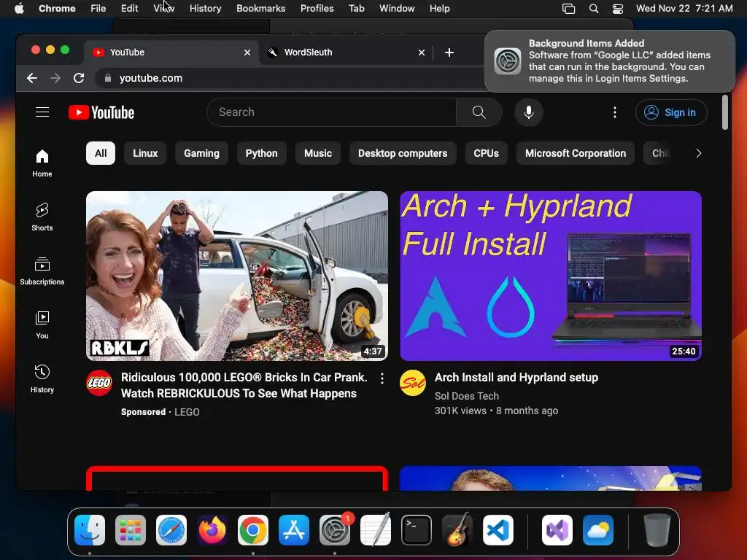Select the Gaming filter chip
Image resolution: width=747 pixels, height=560 pixels.
point(201,153)
